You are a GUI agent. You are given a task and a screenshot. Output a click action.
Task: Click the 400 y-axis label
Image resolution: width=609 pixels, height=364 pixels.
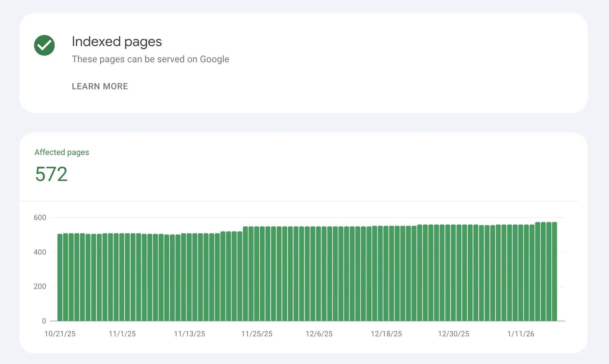40,252
